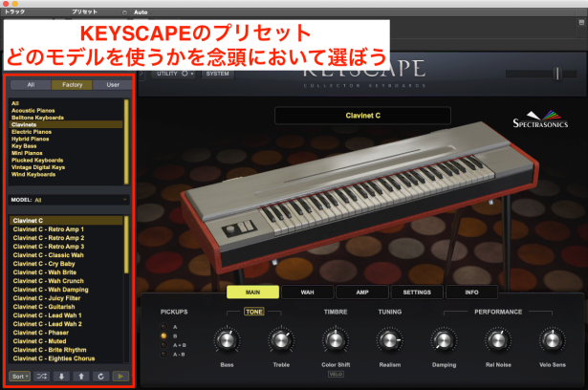
Task: Select Plucked Keyboards category
Action: point(66,161)
